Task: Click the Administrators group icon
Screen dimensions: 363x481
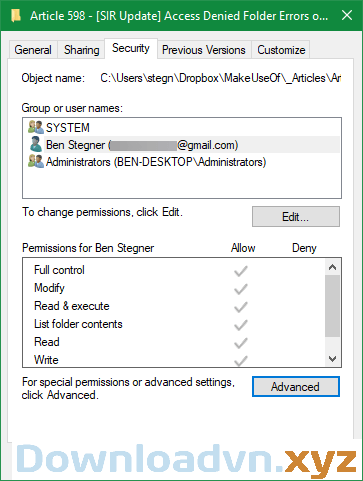Action: 36,162
